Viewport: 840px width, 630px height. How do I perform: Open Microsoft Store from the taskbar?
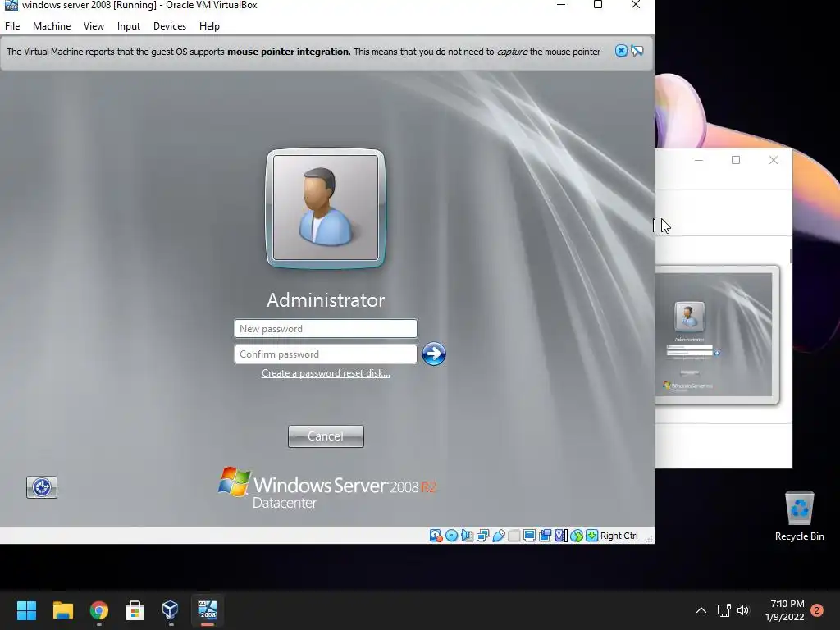(135, 610)
